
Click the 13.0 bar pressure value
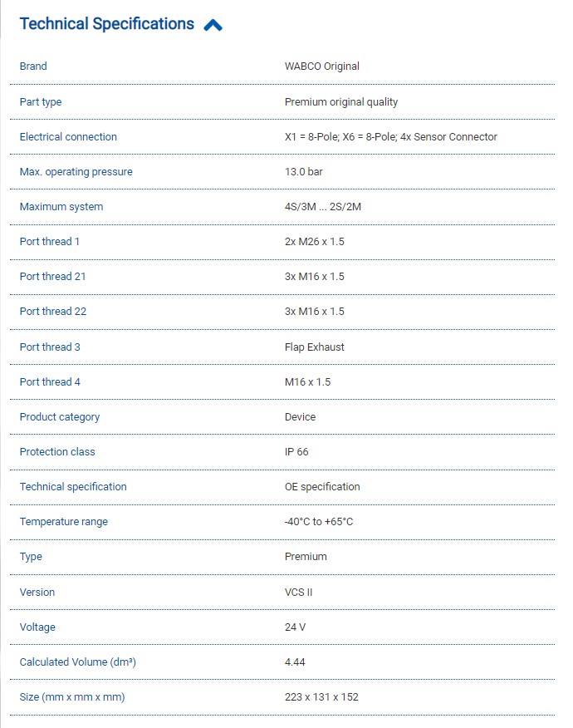[303, 172]
